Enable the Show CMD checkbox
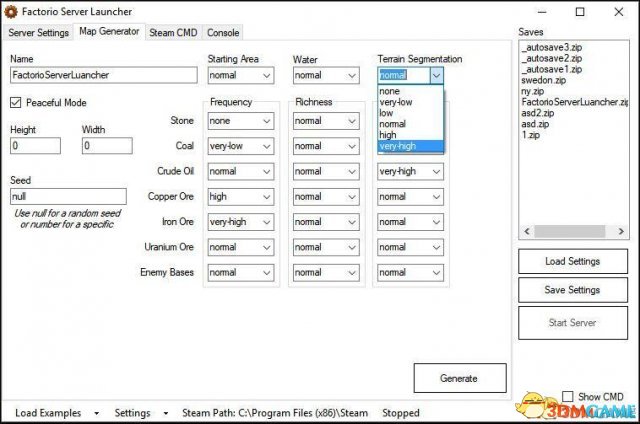Screen dimensions: 640x424 pyautogui.click(x=568, y=396)
